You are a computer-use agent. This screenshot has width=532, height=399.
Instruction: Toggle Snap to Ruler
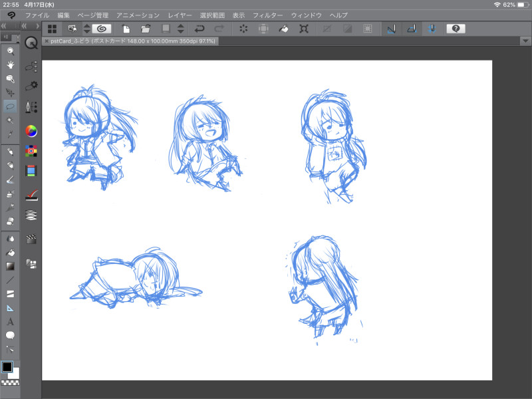(392, 29)
